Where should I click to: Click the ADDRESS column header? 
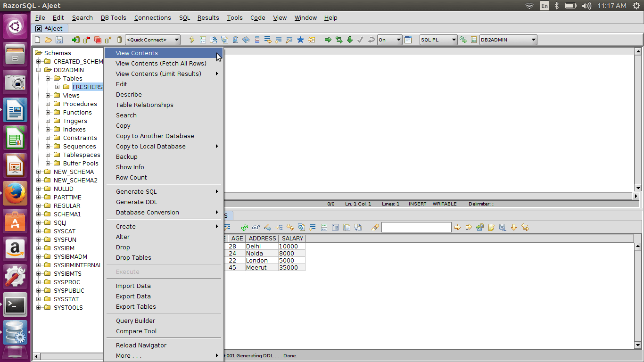(x=262, y=239)
